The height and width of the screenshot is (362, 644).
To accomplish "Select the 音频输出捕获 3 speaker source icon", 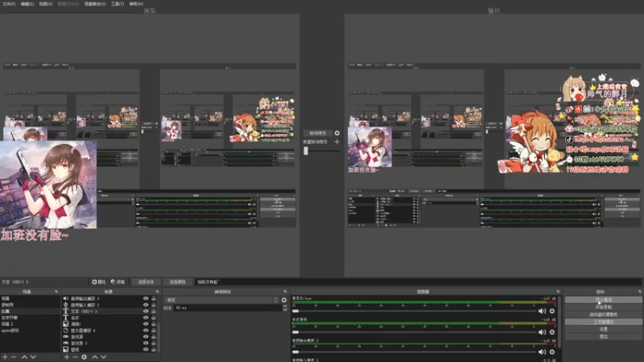I will click(66, 298).
